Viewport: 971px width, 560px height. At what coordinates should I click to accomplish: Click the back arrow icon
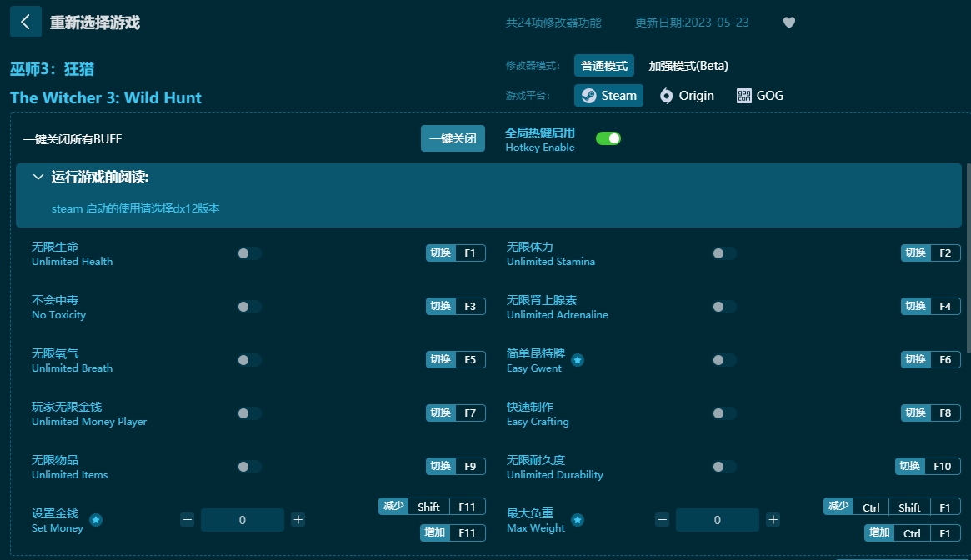tap(25, 22)
